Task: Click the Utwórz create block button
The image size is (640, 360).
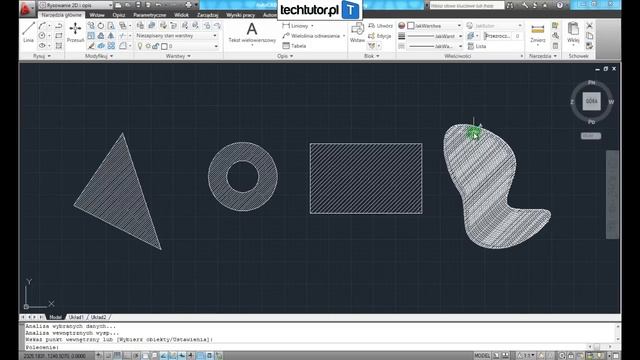Action: coord(380,26)
